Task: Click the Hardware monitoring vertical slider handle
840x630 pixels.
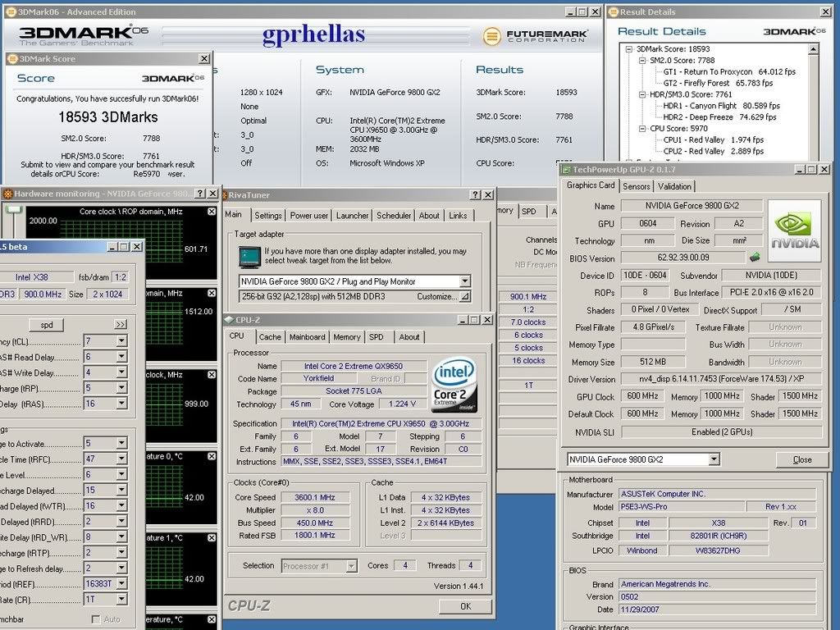Action: click(x=14, y=209)
